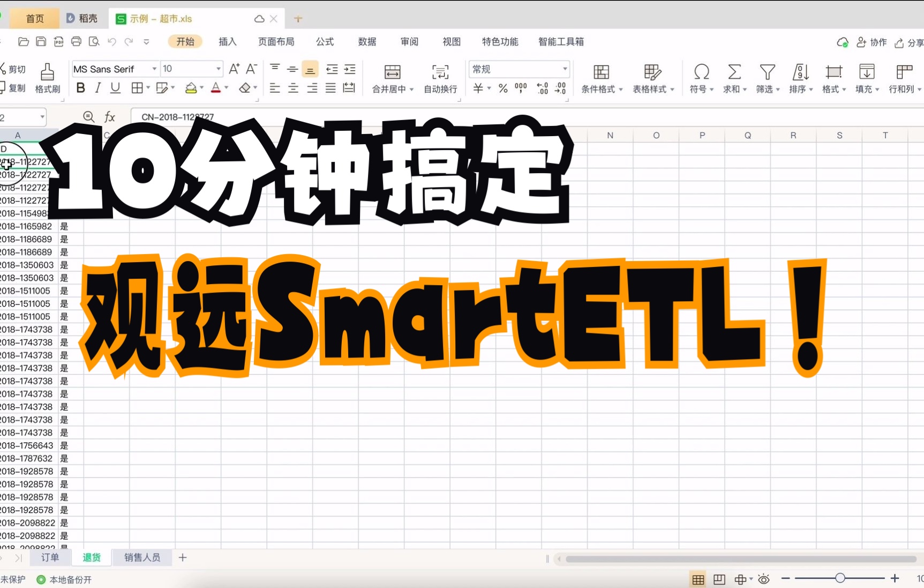Toggle bottom vertical alignment
This screenshot has height=588, width=924.
[x=310, y=69]
